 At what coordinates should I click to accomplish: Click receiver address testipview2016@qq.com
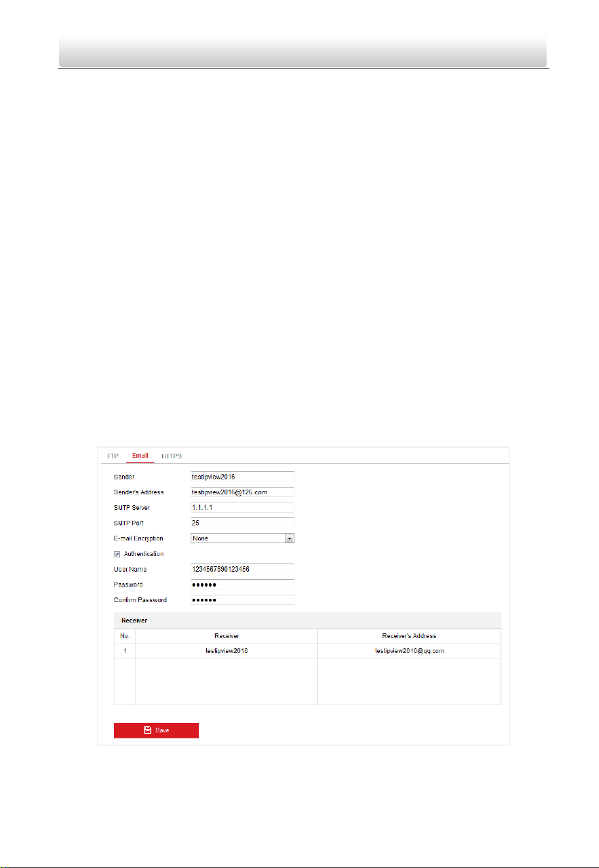pos(409,651)
